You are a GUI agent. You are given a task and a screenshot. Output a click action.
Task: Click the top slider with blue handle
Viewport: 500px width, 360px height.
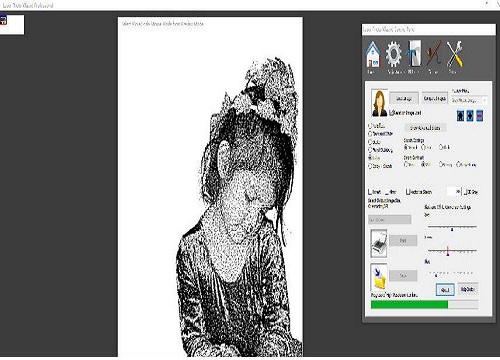coord(452,228)
